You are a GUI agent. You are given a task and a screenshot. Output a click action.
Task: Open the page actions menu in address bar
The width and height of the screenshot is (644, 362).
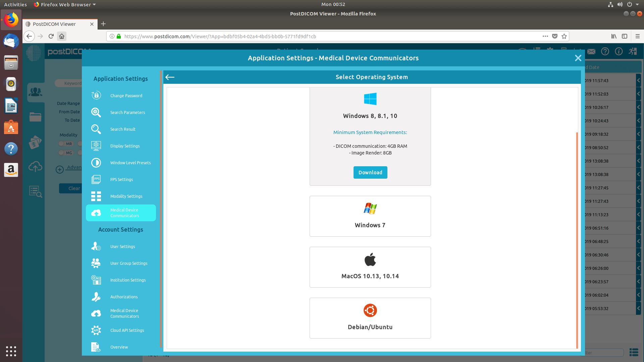(x=545, y=36)
